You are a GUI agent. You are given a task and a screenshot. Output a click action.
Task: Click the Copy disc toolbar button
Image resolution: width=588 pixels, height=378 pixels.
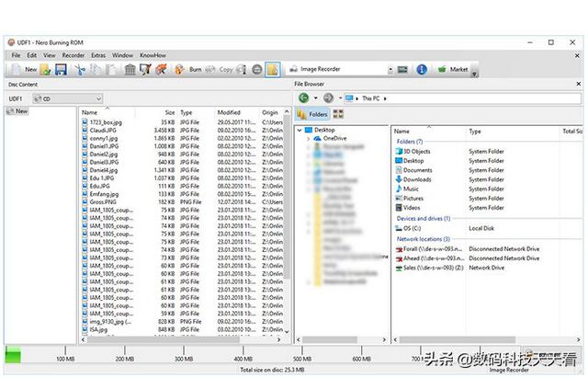[x=219, y=70]
